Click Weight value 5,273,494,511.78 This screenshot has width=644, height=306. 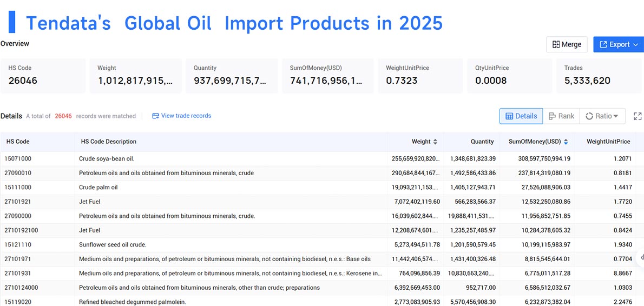click(x=417, y=244)
